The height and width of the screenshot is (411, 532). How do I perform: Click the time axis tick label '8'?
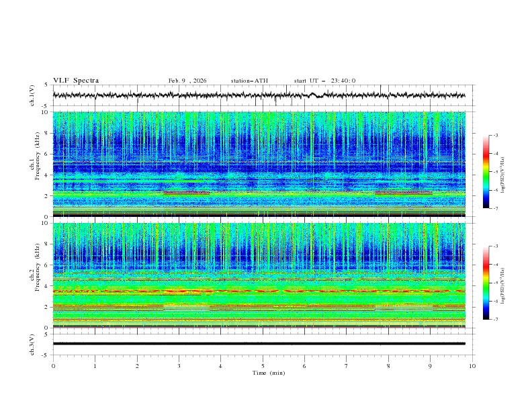[388, 366]
